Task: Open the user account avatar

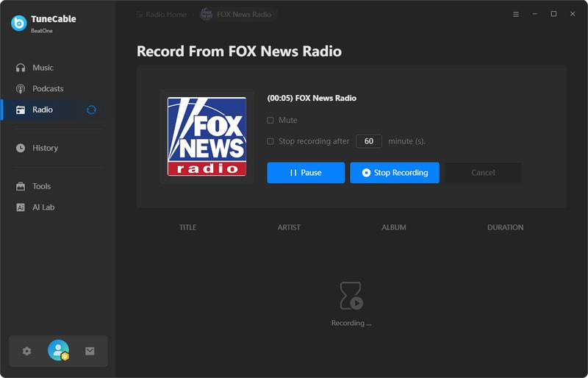Action: pyautogui.click(x=59, y=350)
